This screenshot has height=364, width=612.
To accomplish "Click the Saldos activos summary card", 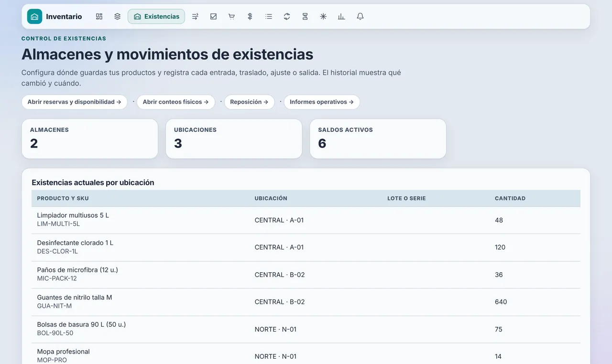I will (378, 139).
